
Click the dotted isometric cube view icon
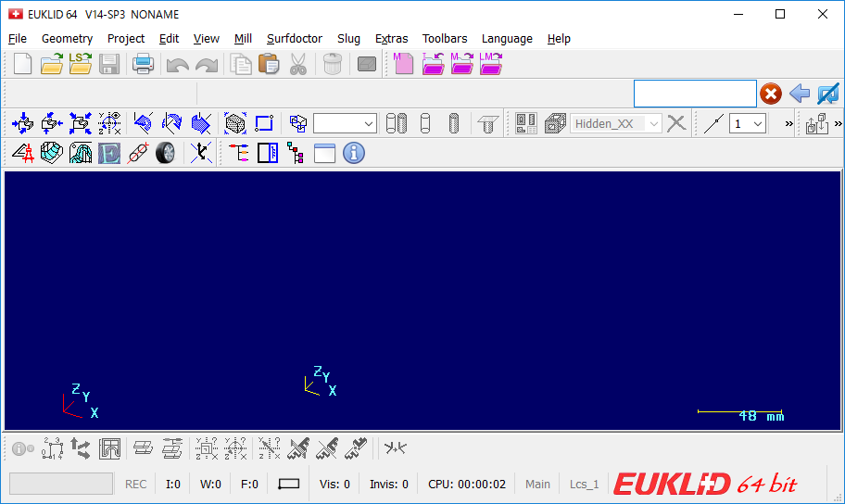[x=235, y=123]
